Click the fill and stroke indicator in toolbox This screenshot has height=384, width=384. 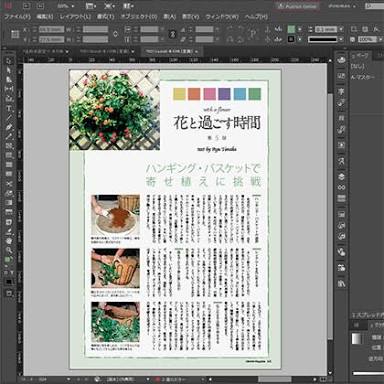point(9,260)
